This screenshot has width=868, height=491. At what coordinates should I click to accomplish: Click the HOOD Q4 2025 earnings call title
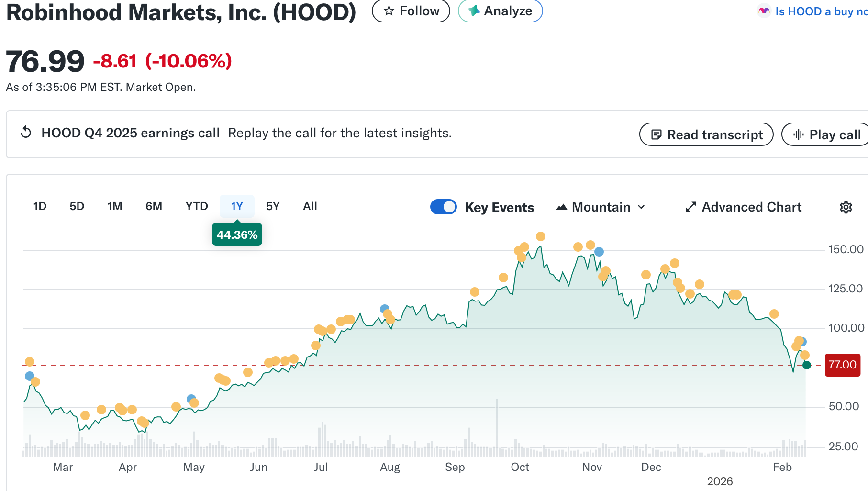point(130,133)
